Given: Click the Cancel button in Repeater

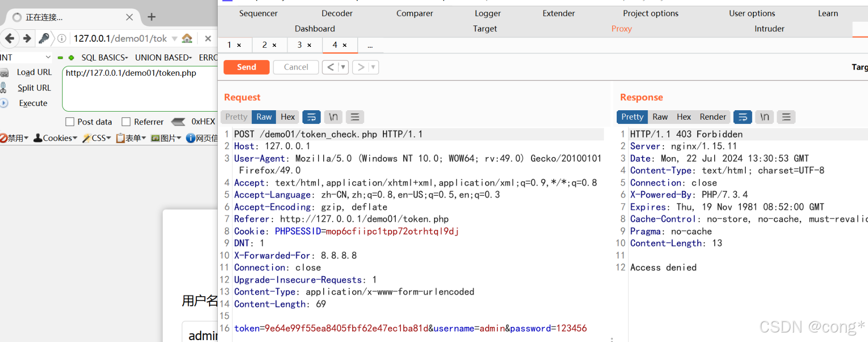Looking at the screenshot, I should (296, 67).
